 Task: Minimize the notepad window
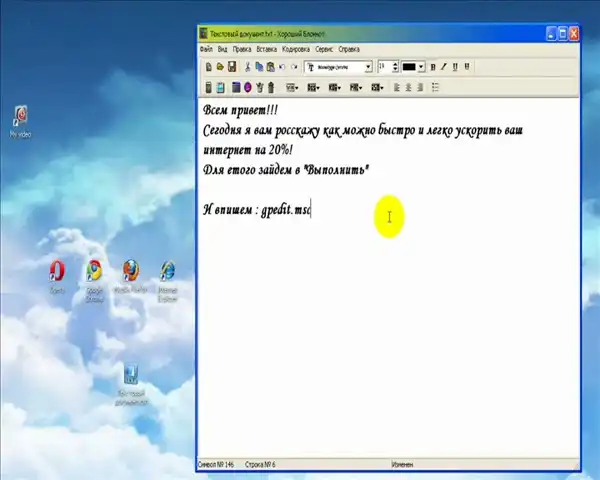[x=551, y=34]
